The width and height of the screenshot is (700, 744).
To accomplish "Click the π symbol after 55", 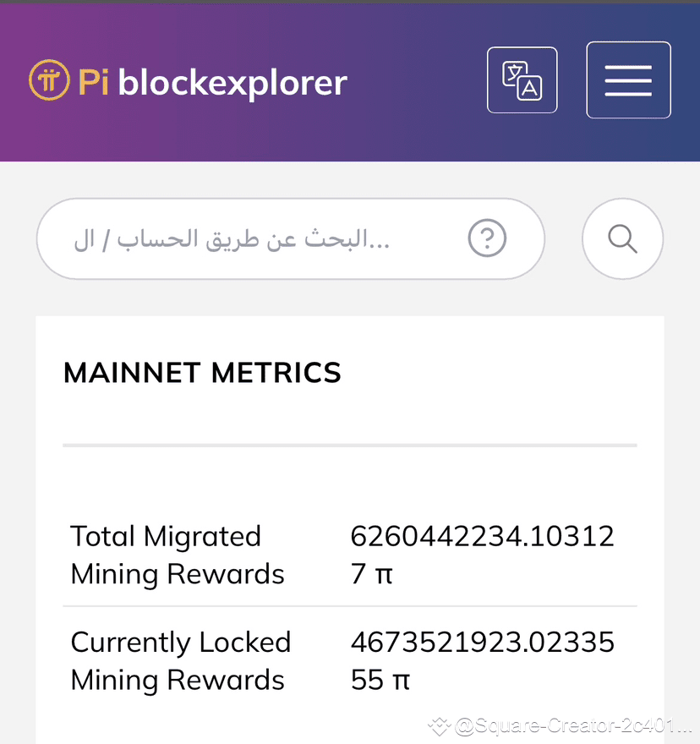I will [x=401, y=680].
